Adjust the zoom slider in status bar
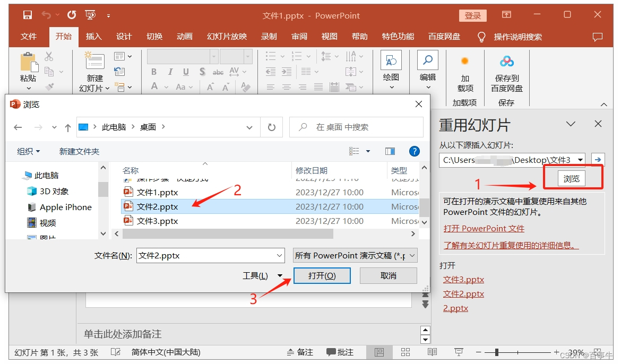Screen dimensions: 621x364 497,352
